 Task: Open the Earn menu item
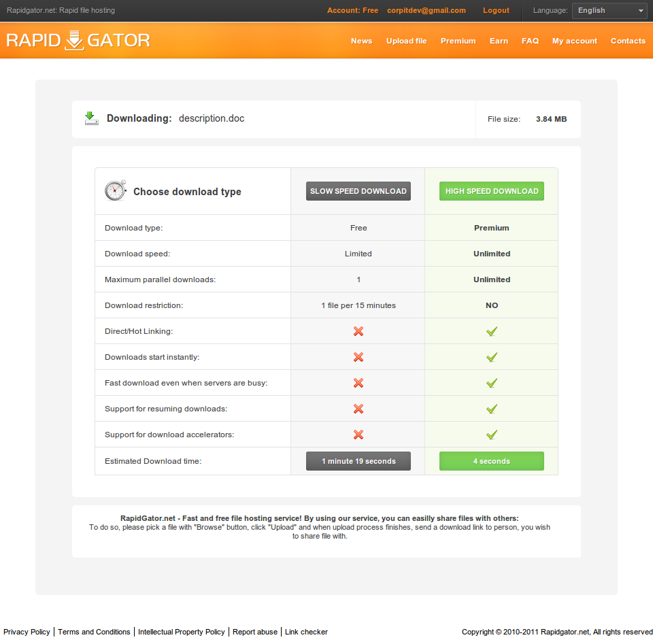[499, 41]
